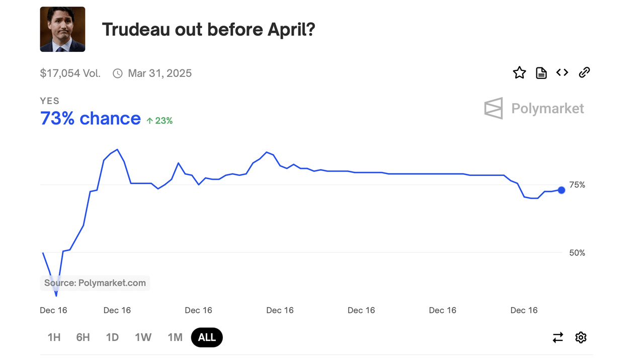Click the swap arrows icon
Image resolution: width=644 pixels, height=362 pixels.
(x=557, y=337)
